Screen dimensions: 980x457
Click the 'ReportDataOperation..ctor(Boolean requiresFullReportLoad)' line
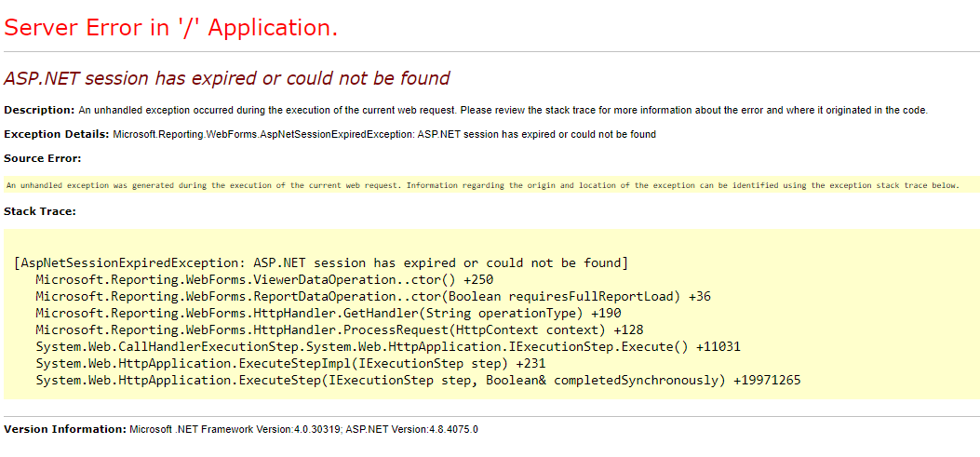pos(373,296)
